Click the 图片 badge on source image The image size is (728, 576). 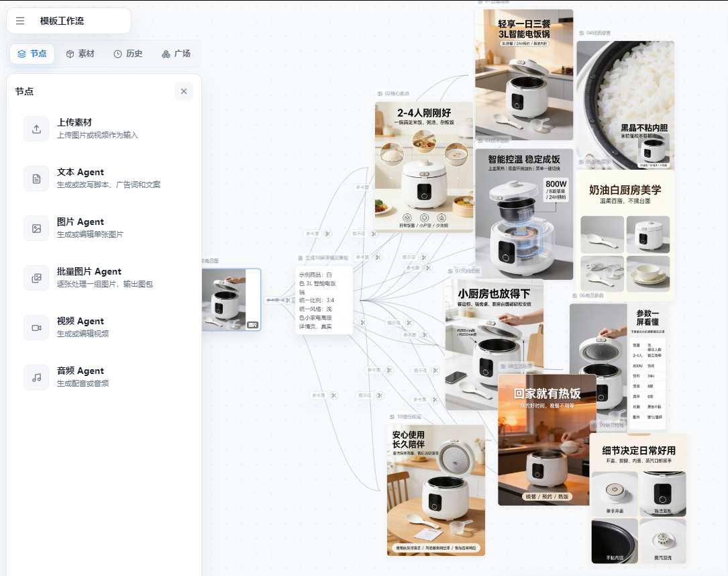252,325
